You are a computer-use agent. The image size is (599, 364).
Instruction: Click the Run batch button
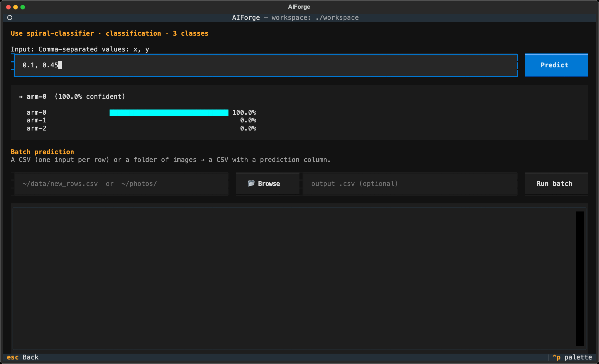click(x=556, y=184)
